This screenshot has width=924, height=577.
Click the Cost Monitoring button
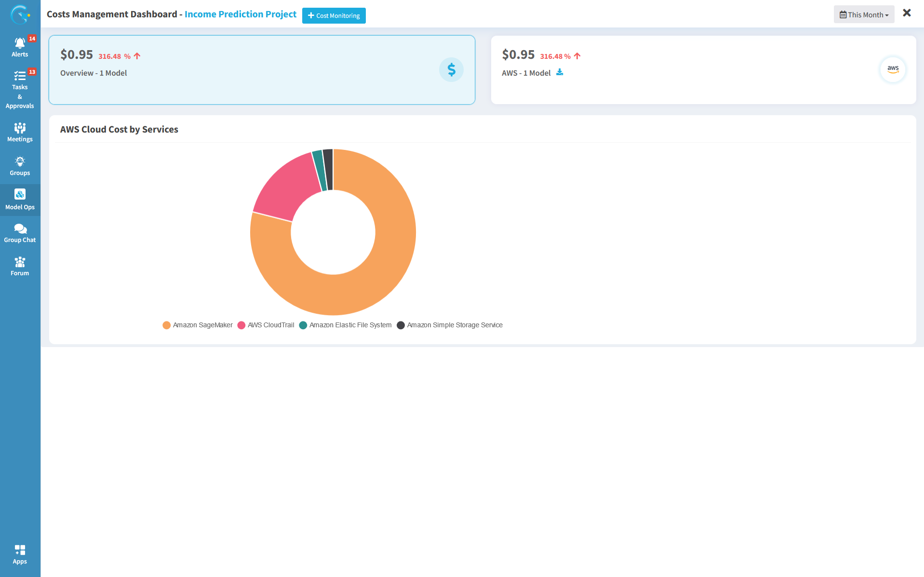pyautogui.click(x=334, y=15)
